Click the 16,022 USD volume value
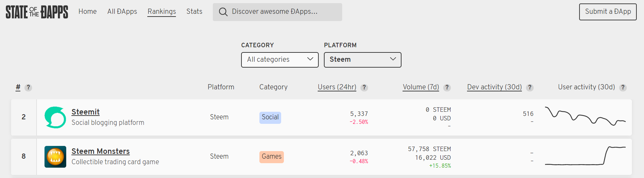Image resolution: width=644 pixels, height=178 pixels. (433, 158)
